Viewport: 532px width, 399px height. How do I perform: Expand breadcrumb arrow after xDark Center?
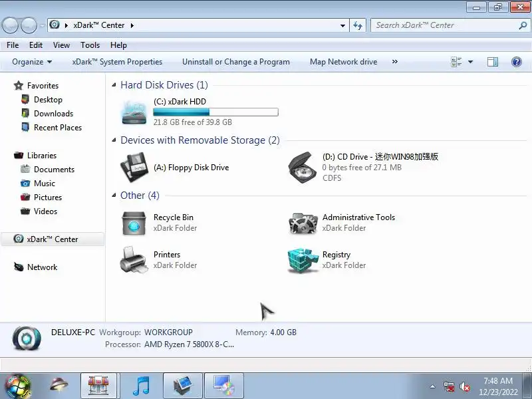[x=132, y=25]
